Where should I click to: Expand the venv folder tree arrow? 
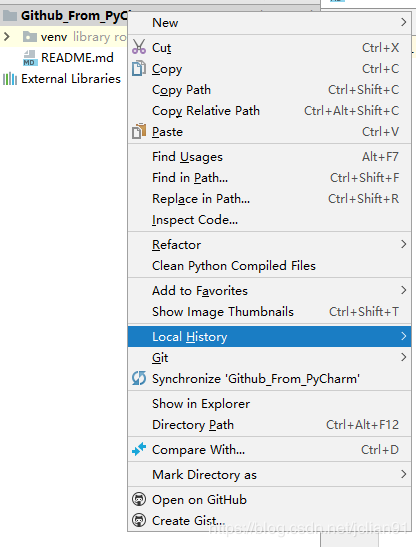[x=7, y=36]
